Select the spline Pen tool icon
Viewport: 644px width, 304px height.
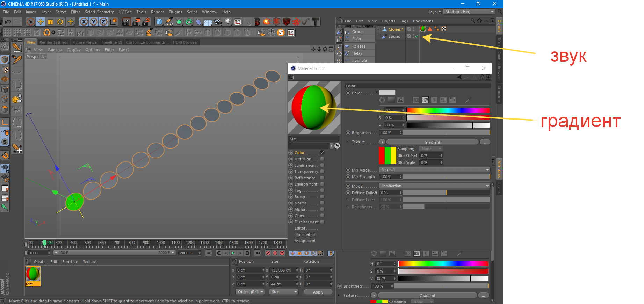coord(169,22)
